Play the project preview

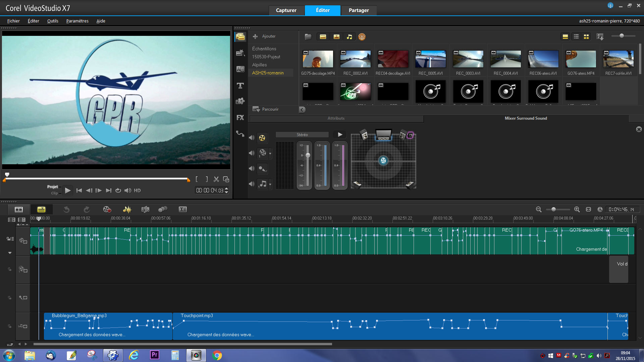click(68, 190)
